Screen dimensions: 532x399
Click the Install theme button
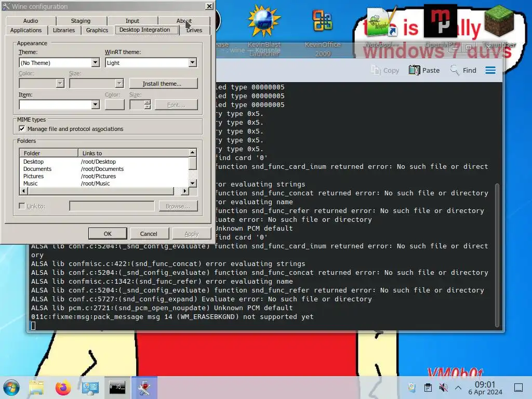(x=163, y=84)
